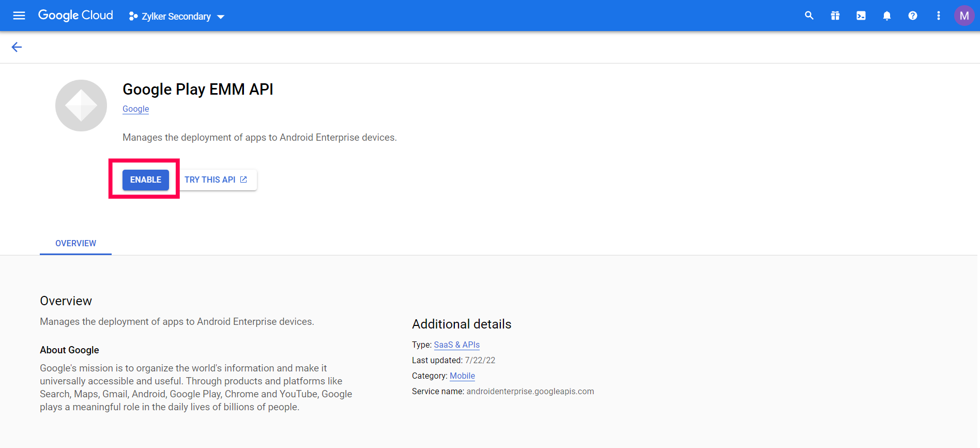The image size is (980, 448).
Task: Open the gift free trial icon
Action: pos(835,16)
